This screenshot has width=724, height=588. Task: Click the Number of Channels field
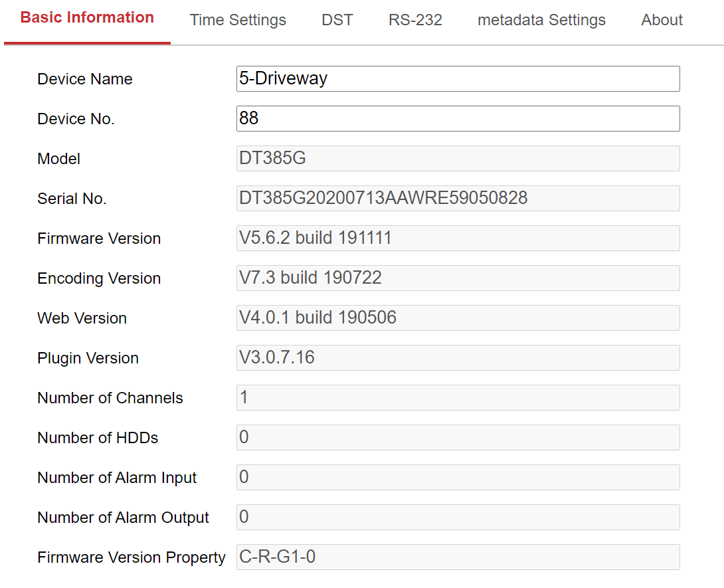coord(458,397)
